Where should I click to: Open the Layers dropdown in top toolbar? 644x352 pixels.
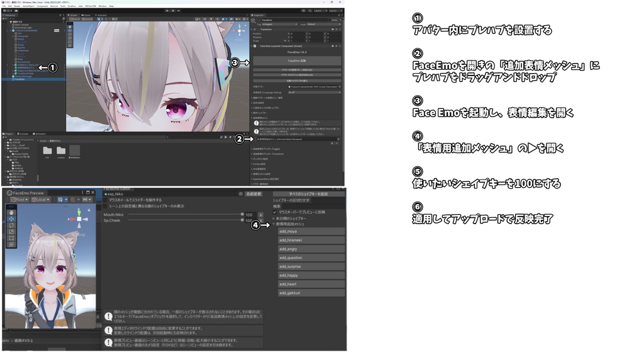pyautogui.click(x=319, y=11)
